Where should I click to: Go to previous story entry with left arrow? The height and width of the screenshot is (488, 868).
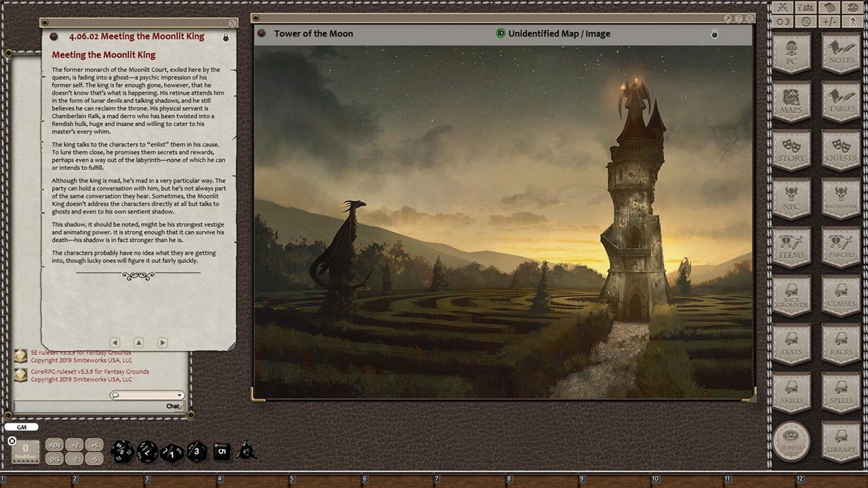coord(115,342)
